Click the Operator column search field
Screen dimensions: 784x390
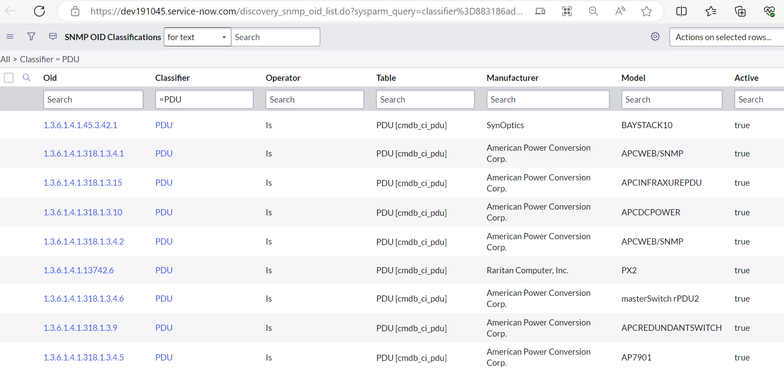(314, 100)
